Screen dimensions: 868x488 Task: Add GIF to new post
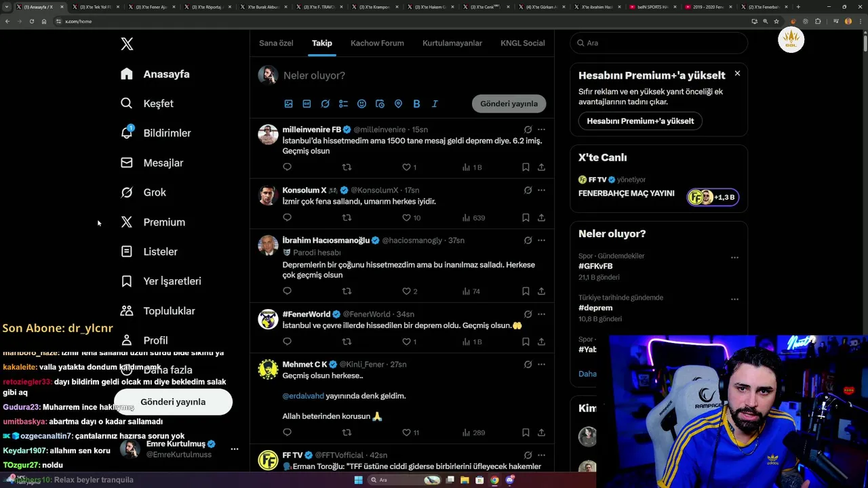point(307,104)
